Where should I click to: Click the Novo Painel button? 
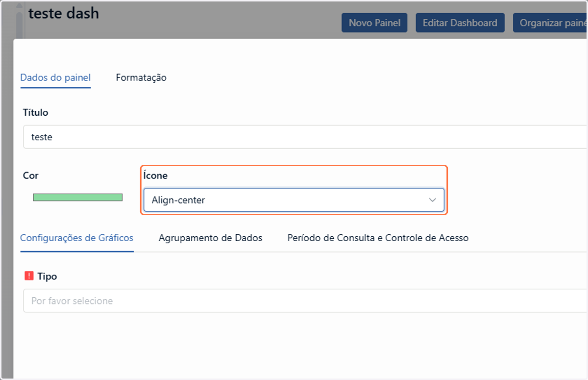click(374, 23)
